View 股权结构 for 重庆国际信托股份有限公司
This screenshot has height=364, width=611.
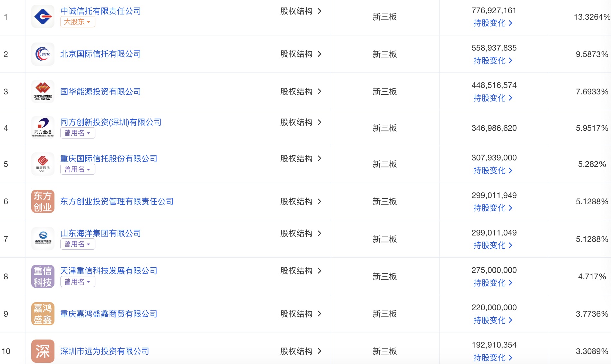coord(301,158)
